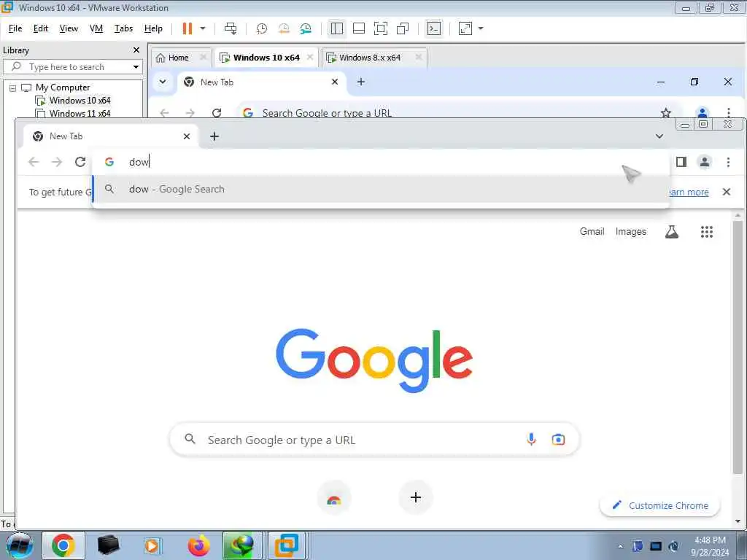This screenshot has height=560, width=747.
Task: Click the Customize Chrome button
Action: pos(659,506)
